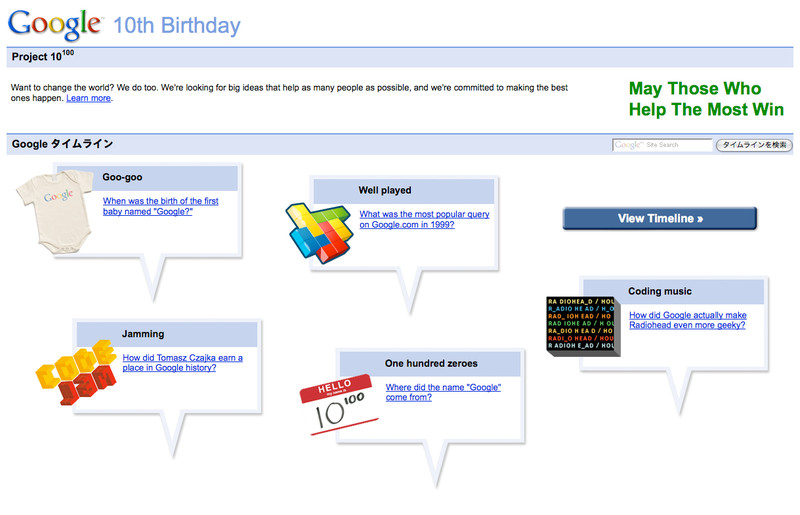The width and height of the screenshot is (800, 515).
Task: Open link about where the name Google came from
Action: point(443,392)
